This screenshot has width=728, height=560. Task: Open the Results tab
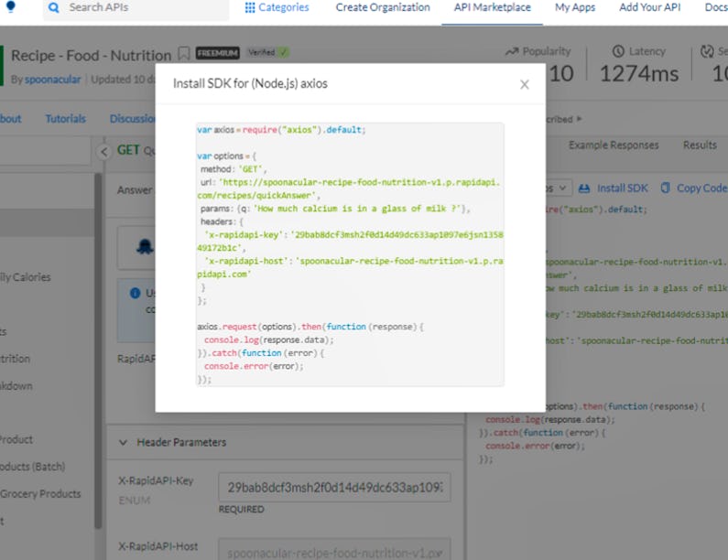coord(700,145)
